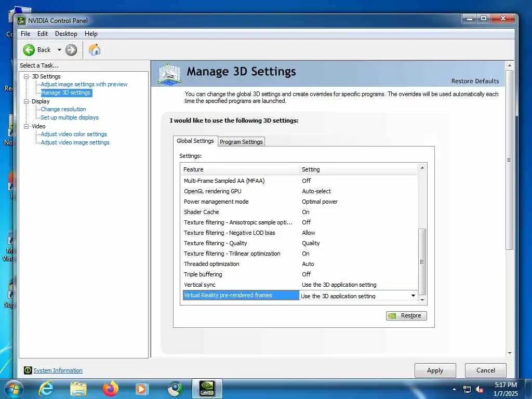
Task: Click the Optimal power setting value
Action: [320, 202]
